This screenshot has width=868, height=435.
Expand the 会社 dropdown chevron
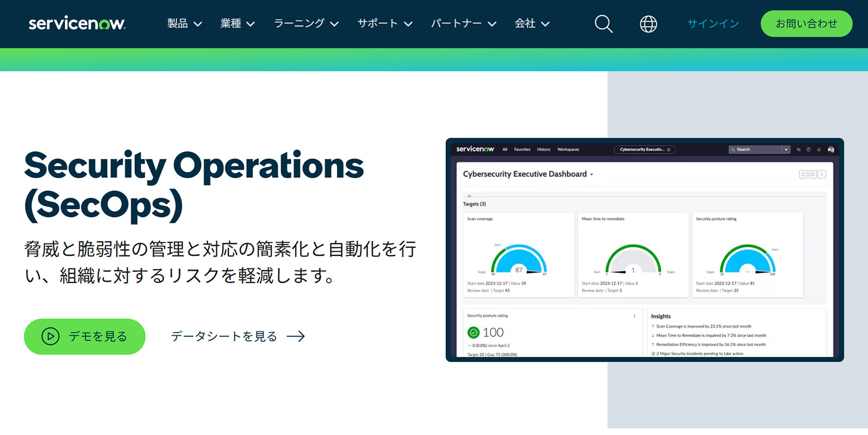coord(545,24)
